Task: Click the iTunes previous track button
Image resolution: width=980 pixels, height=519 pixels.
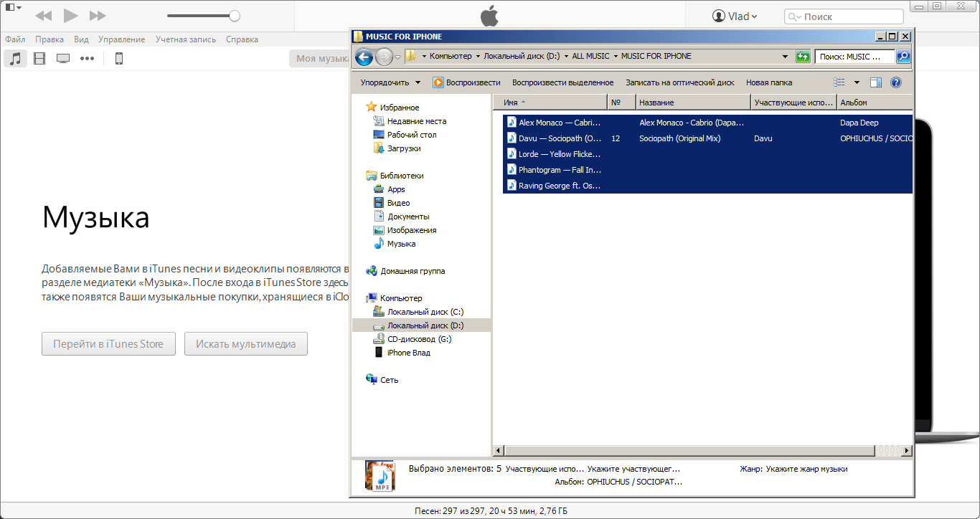Action: [43, 16]
